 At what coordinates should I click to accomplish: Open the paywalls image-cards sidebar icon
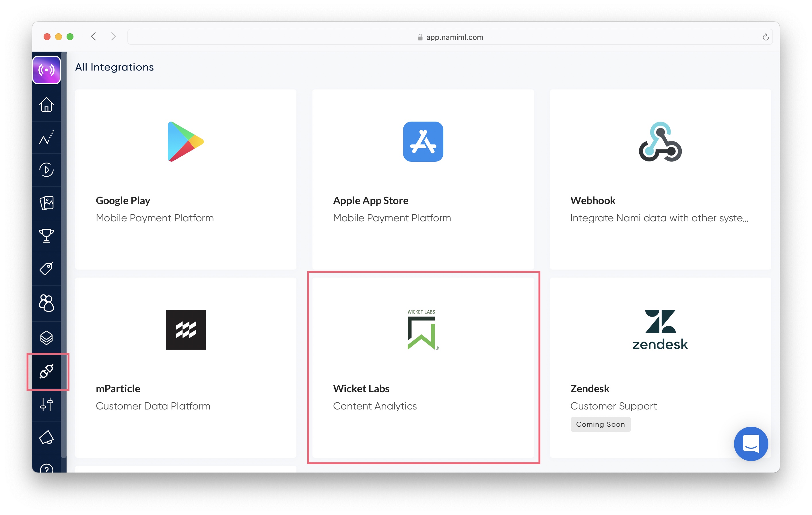tap(46, 203)
